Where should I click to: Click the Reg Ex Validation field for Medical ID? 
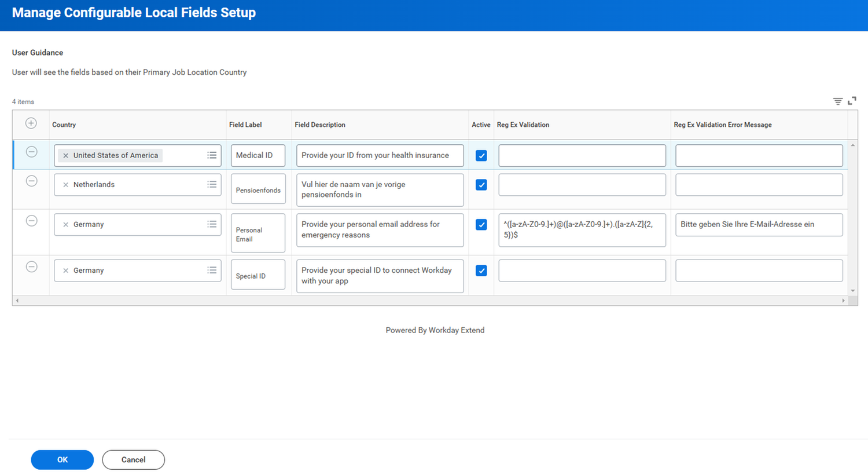click(582, 155)
